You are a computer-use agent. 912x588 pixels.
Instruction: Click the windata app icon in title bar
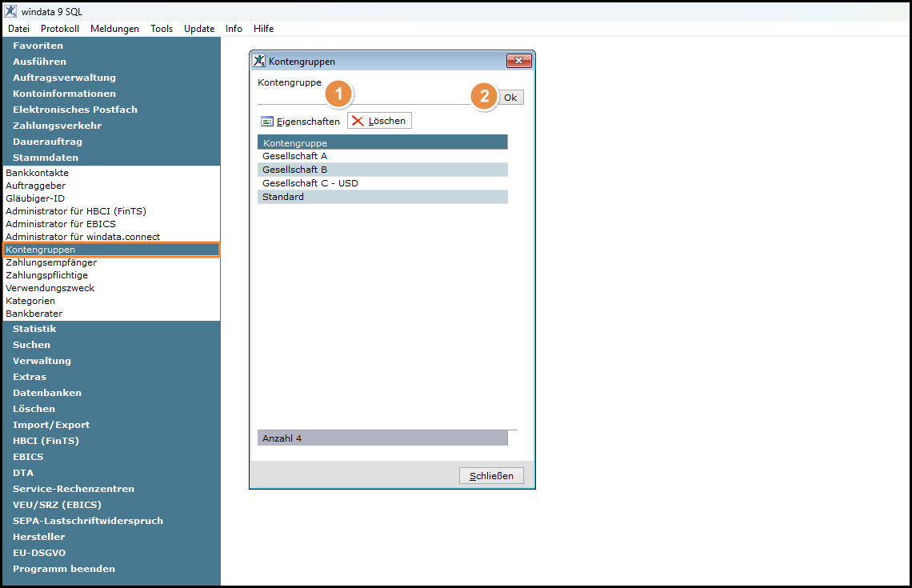pos(10,11)
